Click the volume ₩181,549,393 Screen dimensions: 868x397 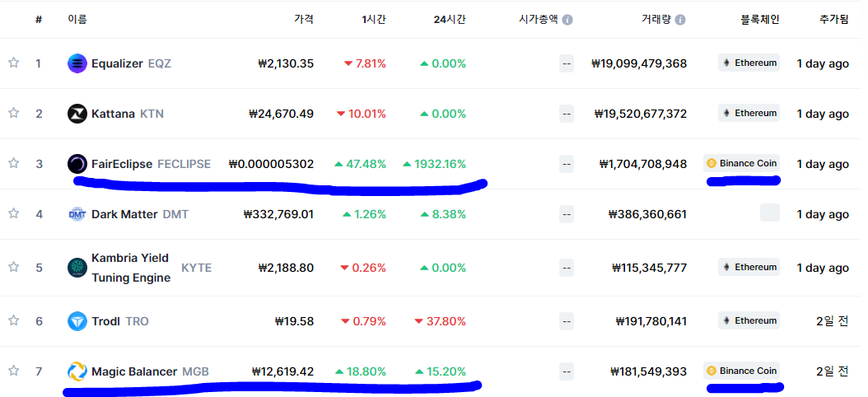coord(648,371)
